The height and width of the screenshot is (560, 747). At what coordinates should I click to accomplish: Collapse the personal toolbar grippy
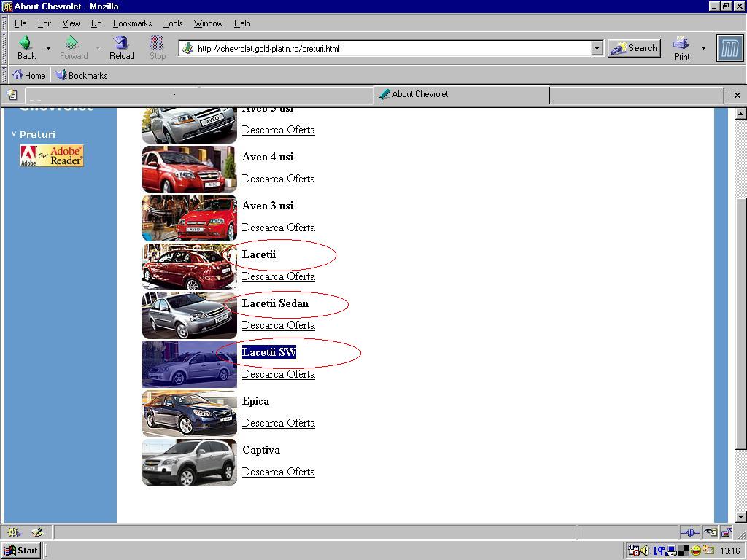pyautogui.click(x=5, y=75)
